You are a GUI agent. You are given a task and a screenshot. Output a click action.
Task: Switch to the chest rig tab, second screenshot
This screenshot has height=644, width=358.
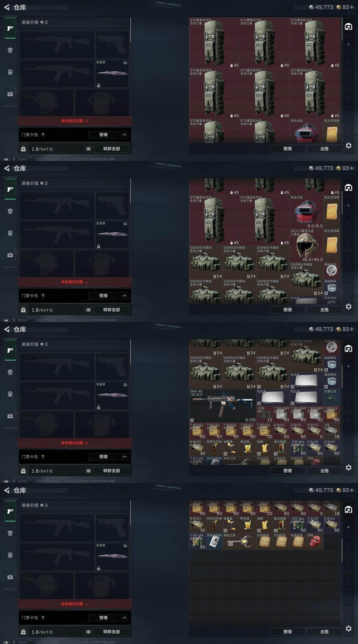10,233
